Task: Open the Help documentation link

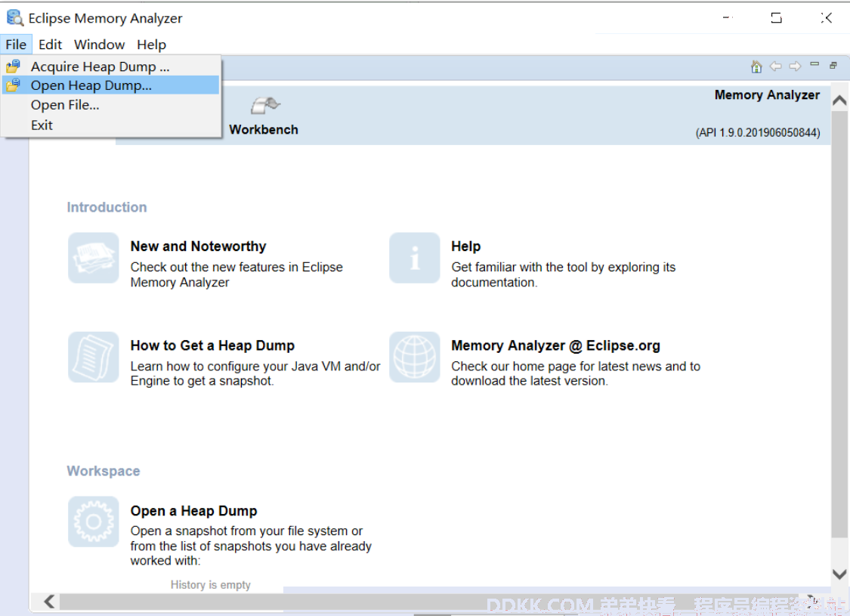Action: [465, 246]
